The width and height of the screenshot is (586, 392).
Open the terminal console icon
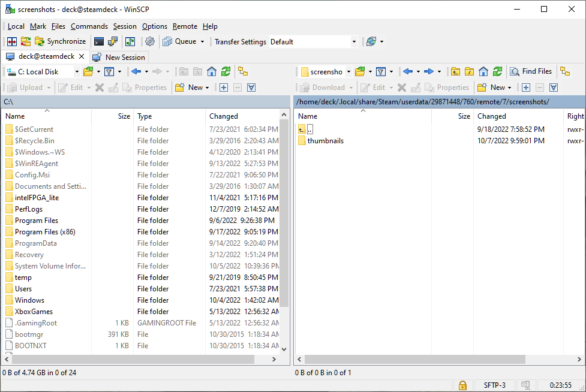pos(98,41)
